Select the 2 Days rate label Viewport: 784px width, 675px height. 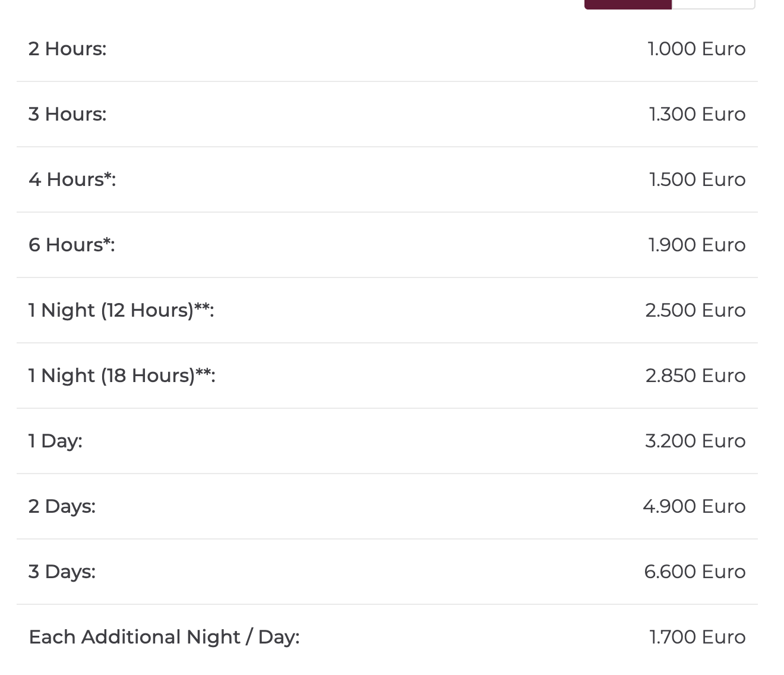62,506
